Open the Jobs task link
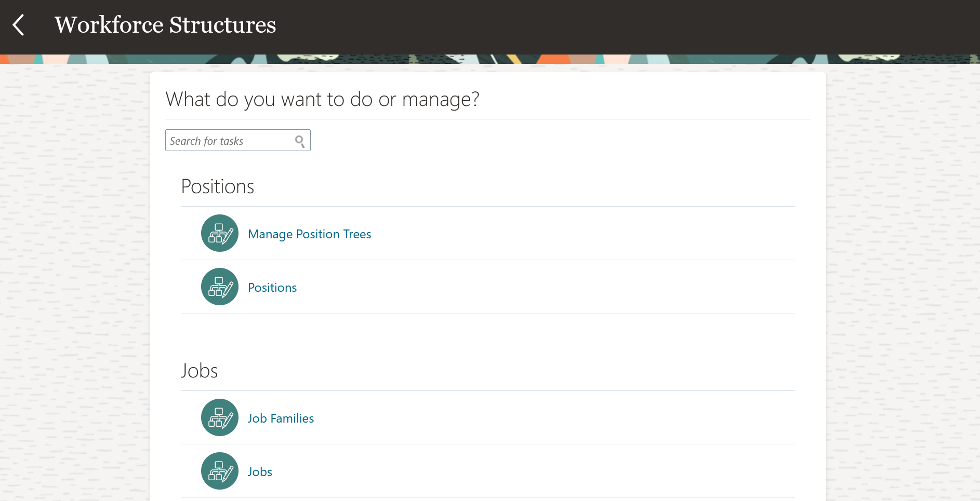Image resolution: width=980 pixels, height=501 pixels. pos(260,472)
